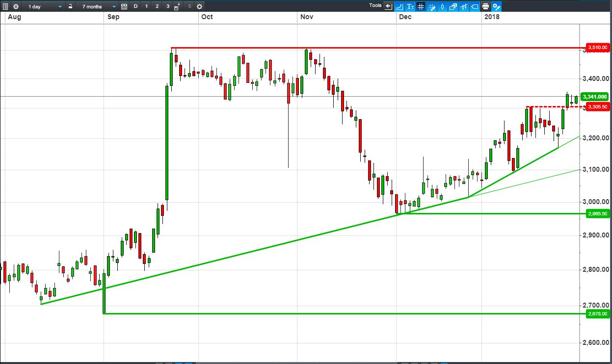The height and width of the screenshot is (364, 612).
Task: Open the overlapping windows layout tool
Action: (453, 6)
